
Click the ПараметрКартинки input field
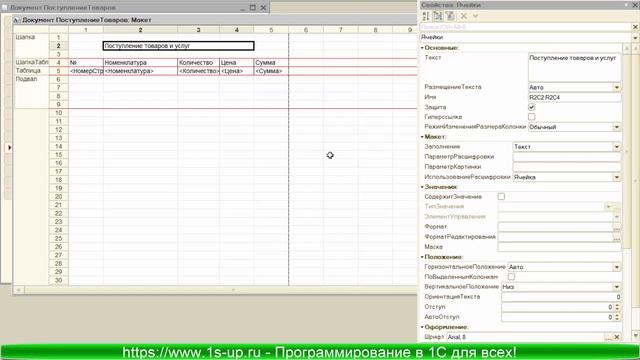[x=567, y=167]
